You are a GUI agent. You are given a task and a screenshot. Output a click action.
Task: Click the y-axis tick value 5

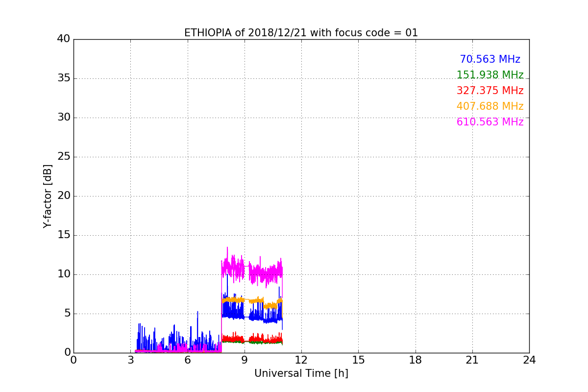click(x=67, y=314)
